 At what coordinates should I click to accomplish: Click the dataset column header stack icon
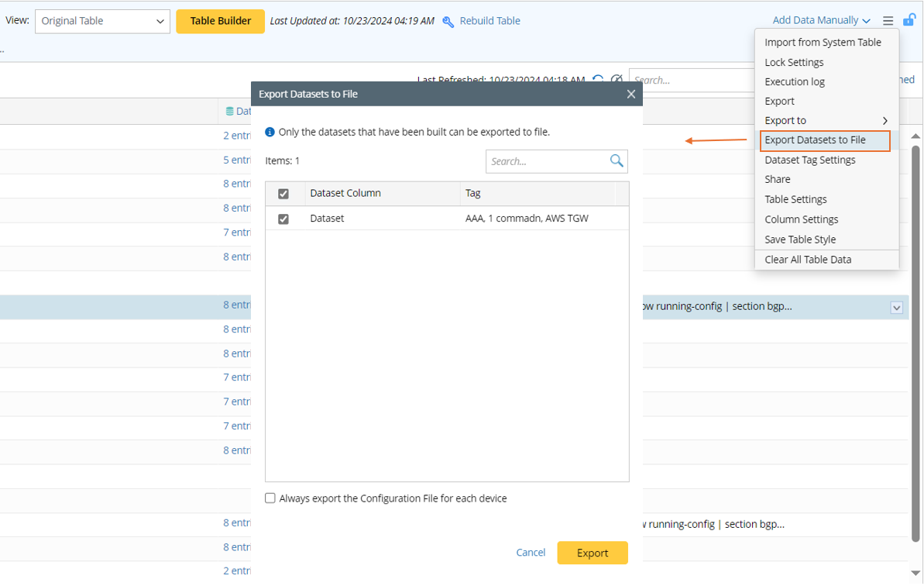pos(229,112)
